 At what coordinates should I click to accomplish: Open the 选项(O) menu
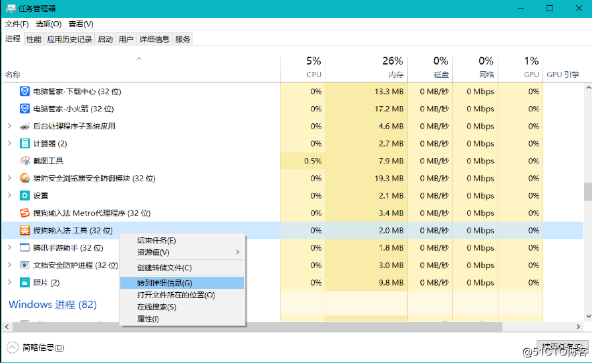[48, 24]
